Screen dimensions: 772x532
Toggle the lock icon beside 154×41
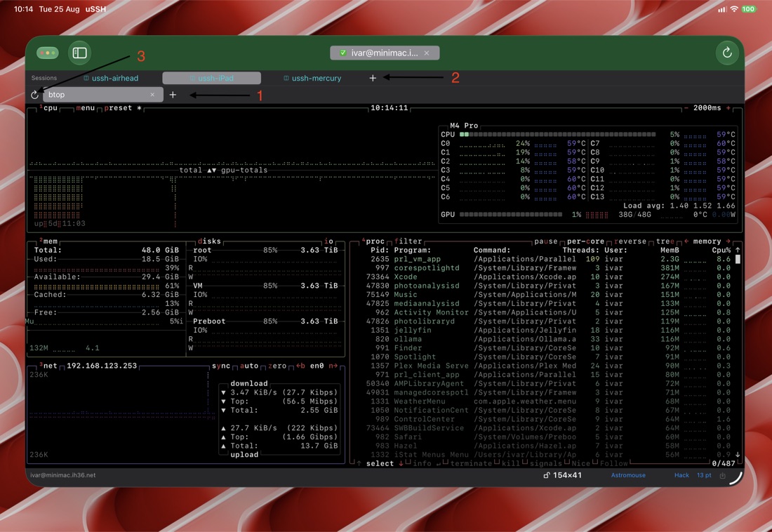click(546, 475)
